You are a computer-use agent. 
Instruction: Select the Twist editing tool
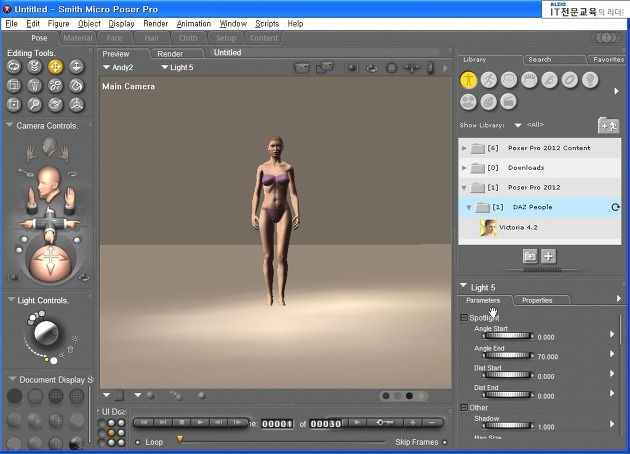(35, 66)
